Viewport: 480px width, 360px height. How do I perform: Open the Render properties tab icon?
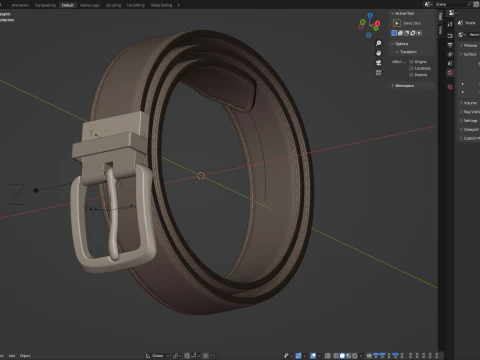point(450,36)
